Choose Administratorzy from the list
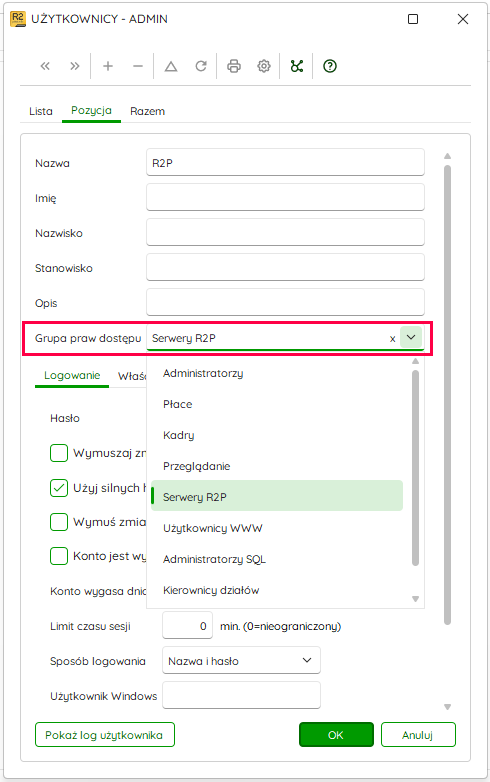 pyautogui.click(x=277, y=373)
